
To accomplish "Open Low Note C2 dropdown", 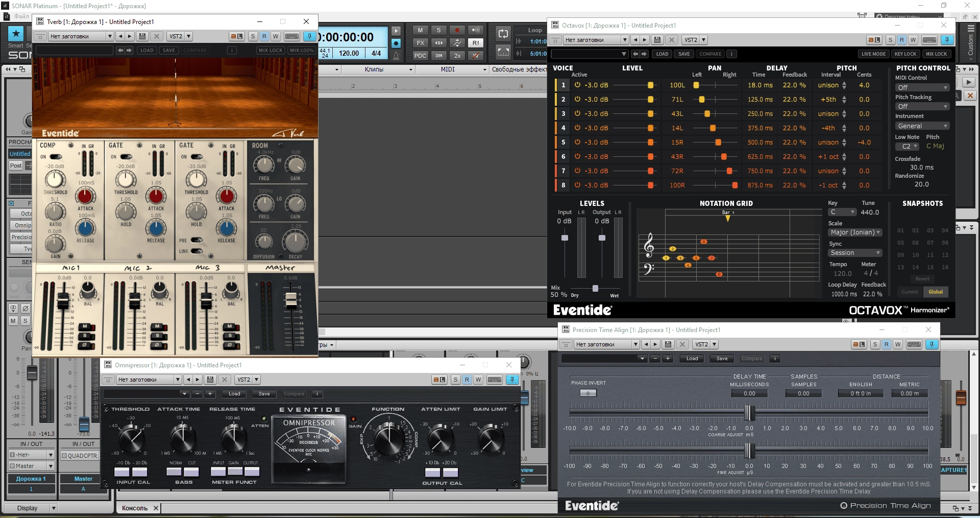I will (x=907, y=146).
